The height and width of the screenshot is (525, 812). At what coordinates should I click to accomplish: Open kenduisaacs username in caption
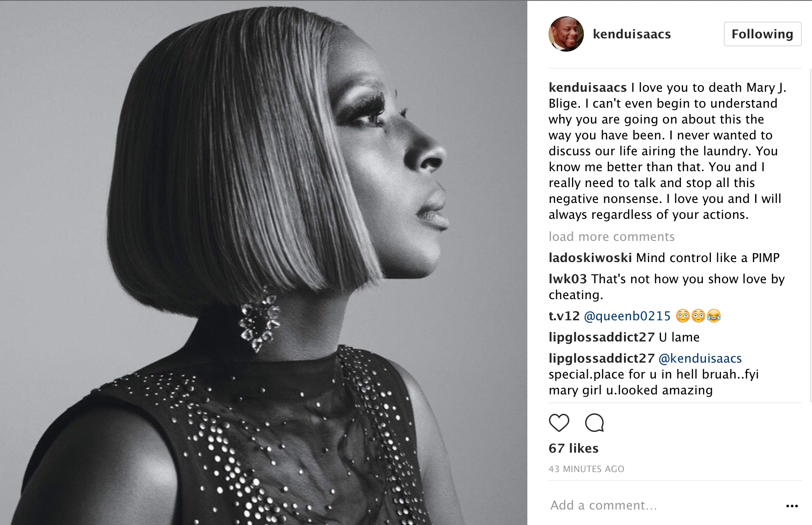(x=587, y=87)
